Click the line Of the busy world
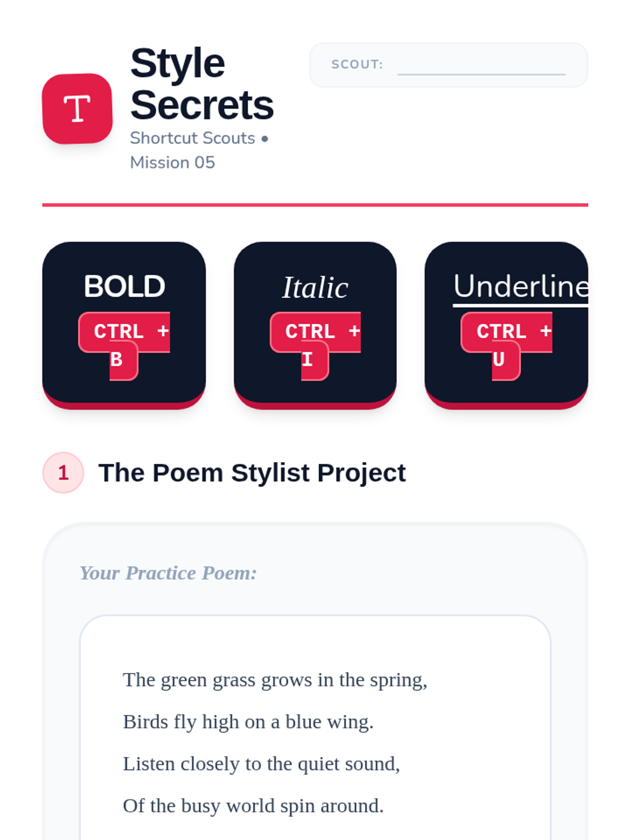Screen dimensions: 630x840 [x=254, y=806]
